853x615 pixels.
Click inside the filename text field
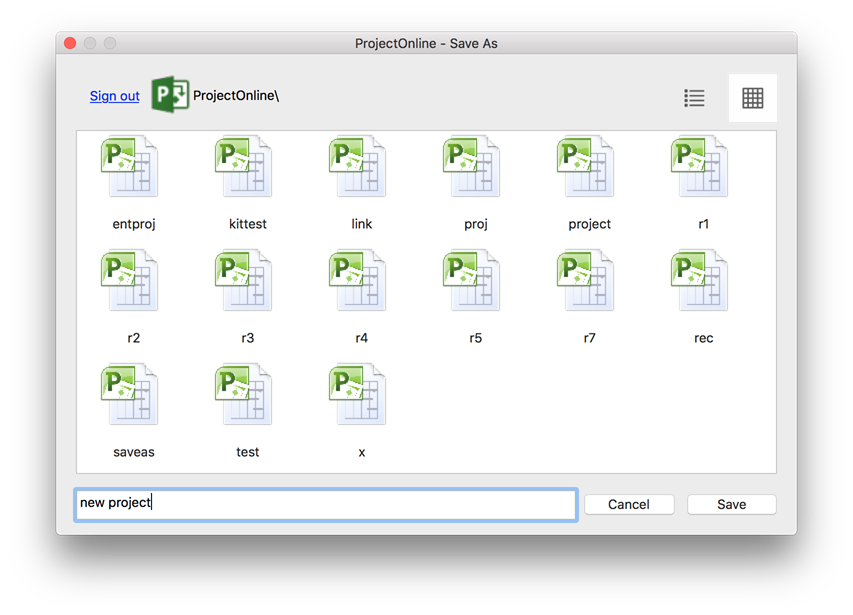[325, 504]
